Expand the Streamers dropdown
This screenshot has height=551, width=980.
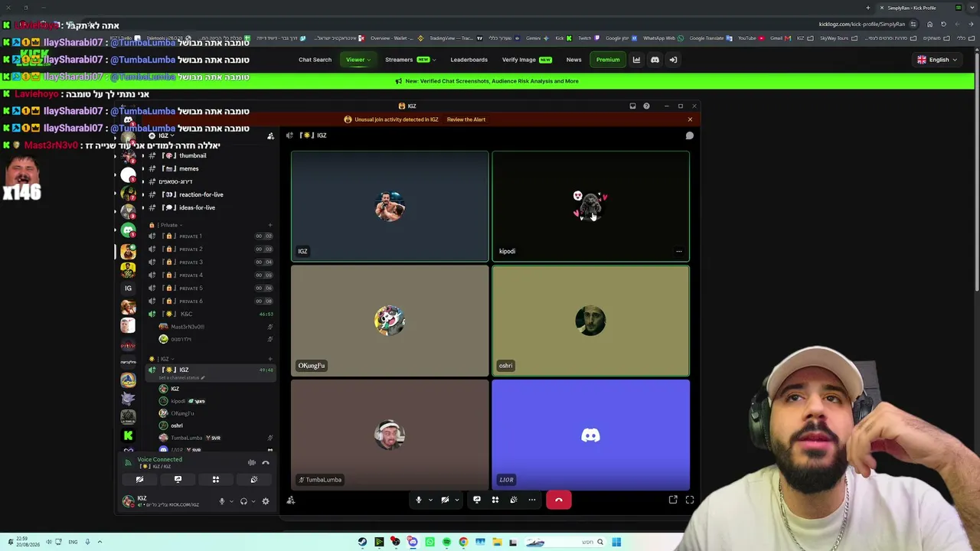pos(411,60)
